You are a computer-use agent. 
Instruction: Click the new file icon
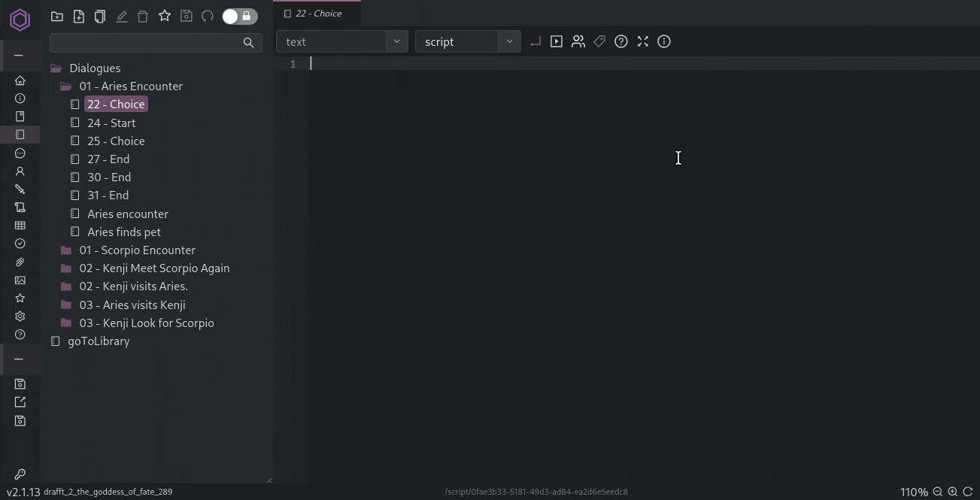(x=78, y=17)
